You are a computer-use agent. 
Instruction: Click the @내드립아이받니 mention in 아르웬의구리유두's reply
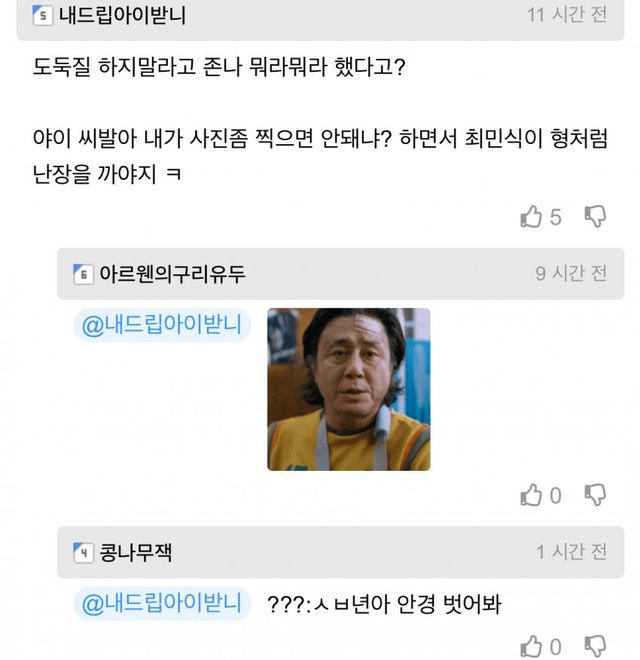point(161,325)
